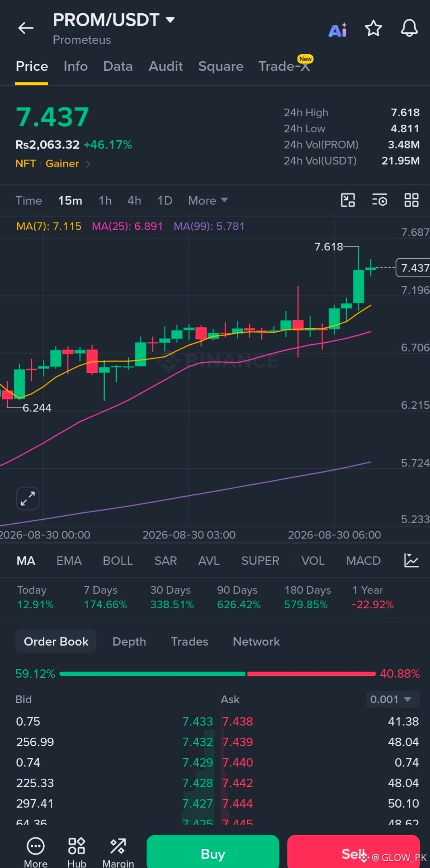The width and height of the screenshot is (430, 868).
Task: Enable the SUPER indicator
Action: [x=260, y=560]
